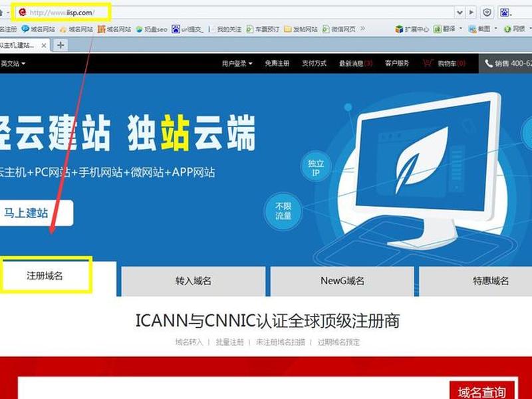The image size is (532, 399).
Task: Open the 奶盘seo bookmark
Action: 152,29
